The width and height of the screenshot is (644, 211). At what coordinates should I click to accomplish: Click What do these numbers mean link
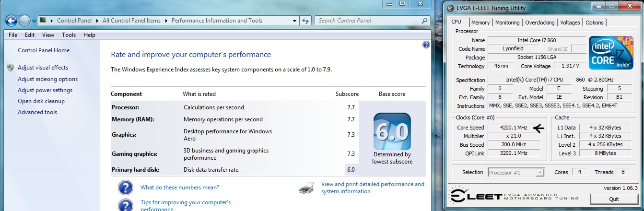tap(180, 188)
